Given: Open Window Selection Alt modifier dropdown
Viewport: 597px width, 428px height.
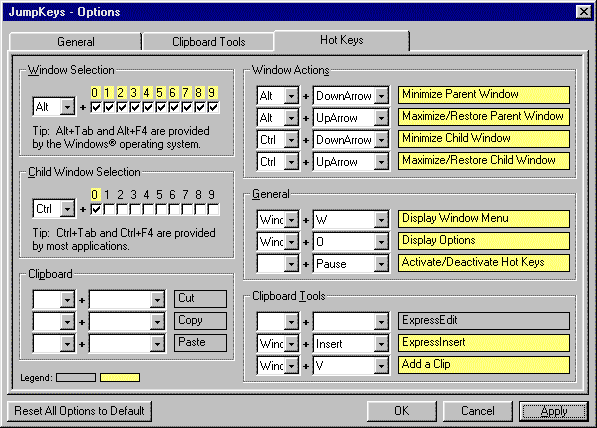Looking at the screenshot, I should point(67,107).
